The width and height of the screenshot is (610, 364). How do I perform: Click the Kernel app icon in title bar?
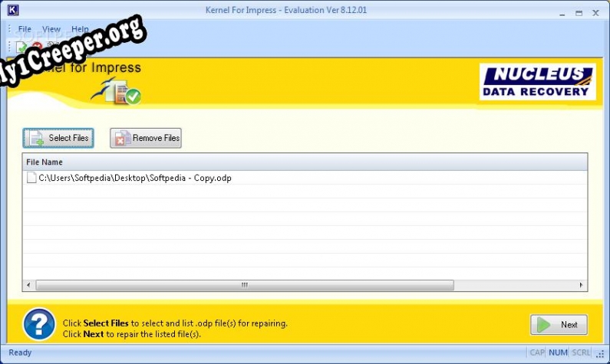coord(12,11)
